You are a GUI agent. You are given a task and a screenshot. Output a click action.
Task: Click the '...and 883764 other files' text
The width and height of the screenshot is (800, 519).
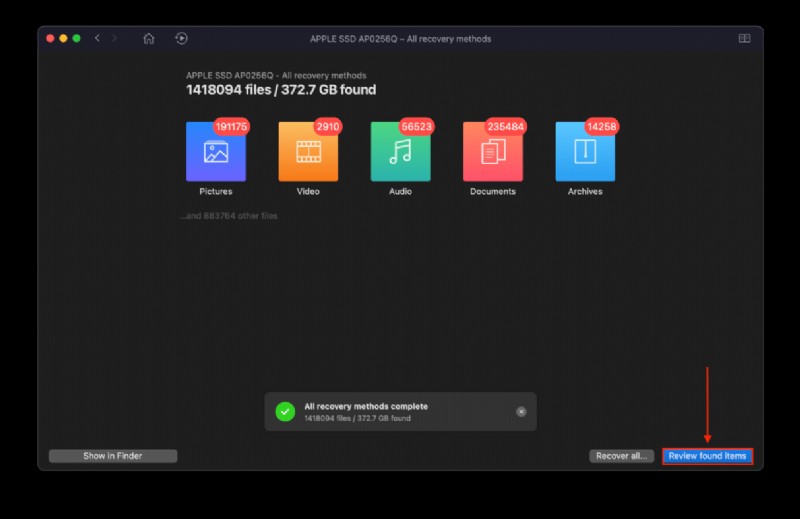pos(229,216)
